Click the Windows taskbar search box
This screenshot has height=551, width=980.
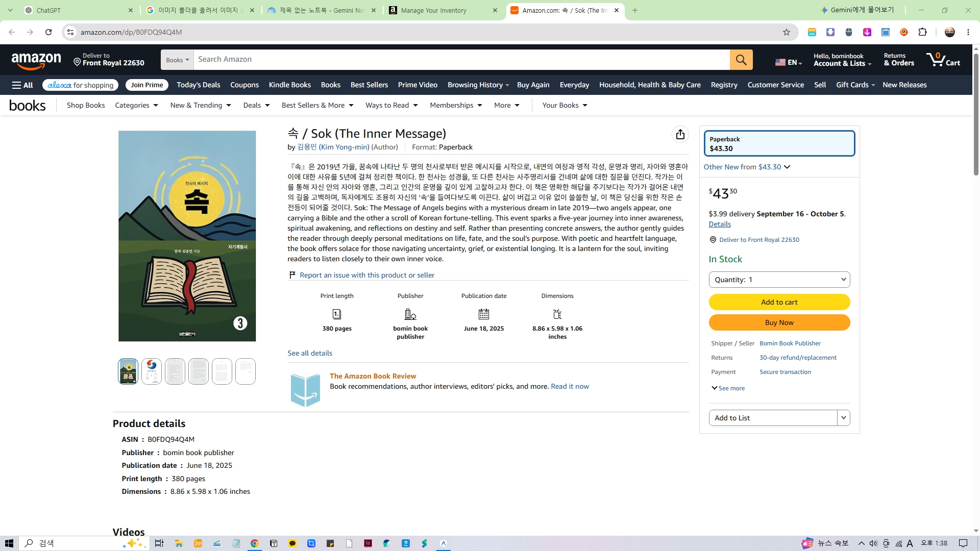point(84,543)
